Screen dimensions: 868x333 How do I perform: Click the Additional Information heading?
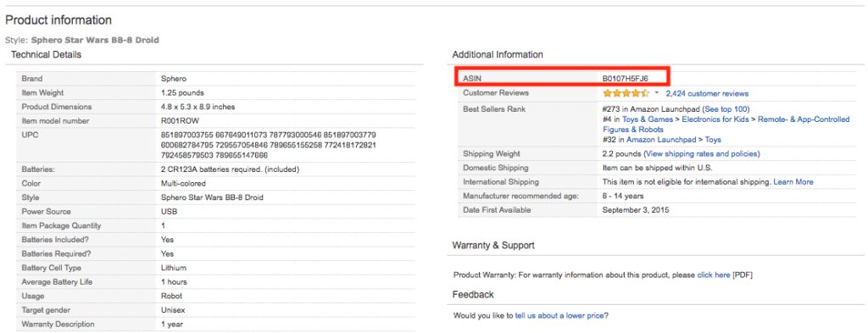498,54
